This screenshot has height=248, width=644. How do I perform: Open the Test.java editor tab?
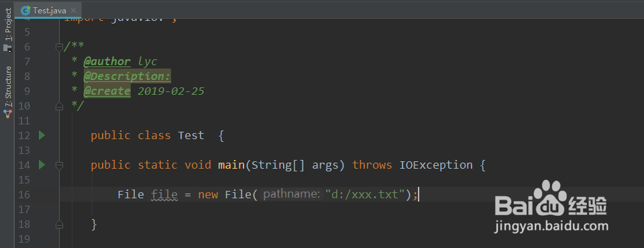[48, 10]
